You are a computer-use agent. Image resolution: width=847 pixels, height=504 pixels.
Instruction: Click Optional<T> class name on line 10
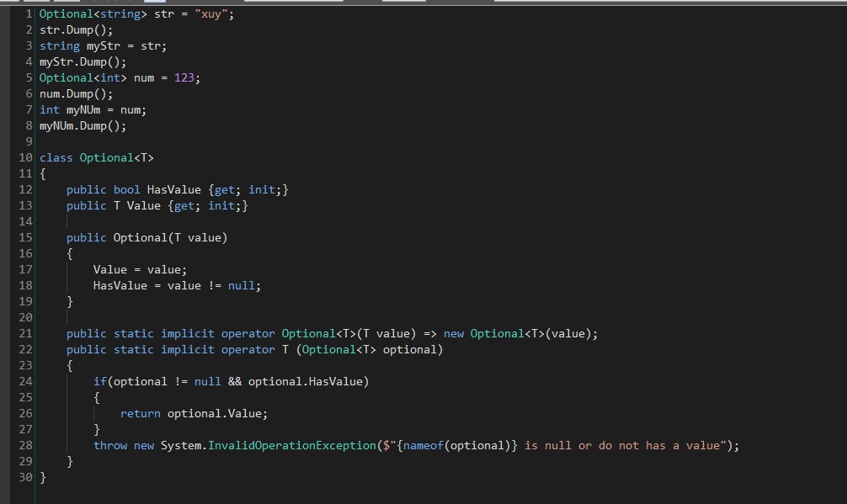tap(117, 157)
